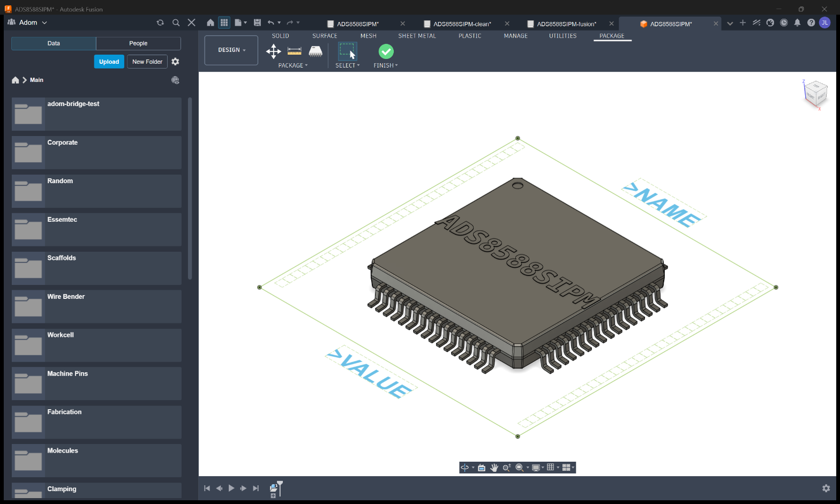
Task: Switch to the SURFACE ribbon tab
Action: (325, 36)
